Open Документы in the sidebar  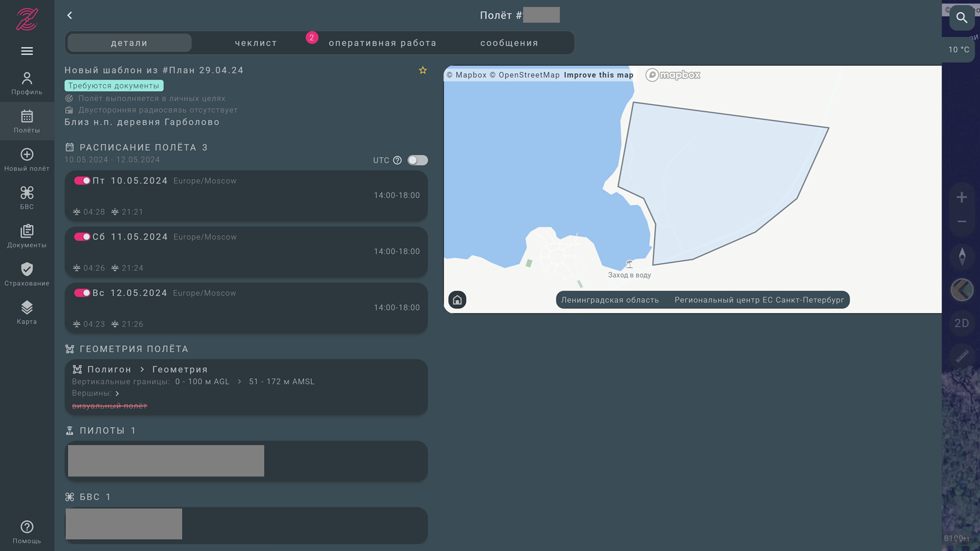tap(27, 236)
